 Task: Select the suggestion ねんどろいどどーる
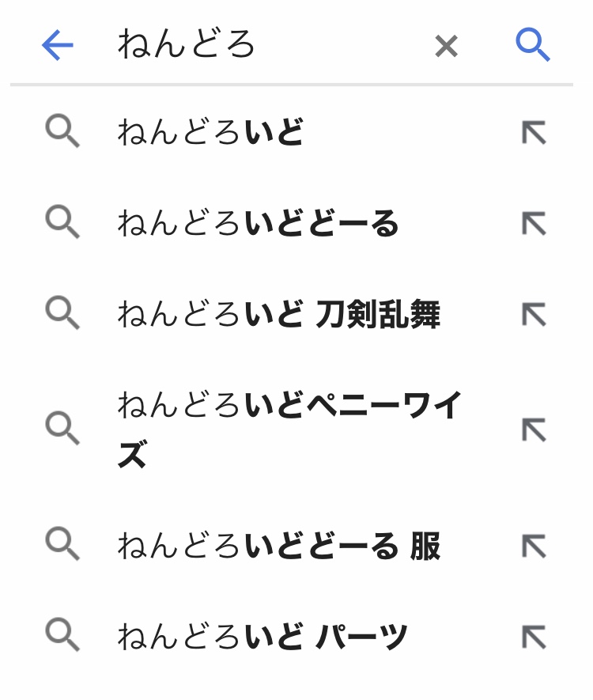(x=258, y=224)
